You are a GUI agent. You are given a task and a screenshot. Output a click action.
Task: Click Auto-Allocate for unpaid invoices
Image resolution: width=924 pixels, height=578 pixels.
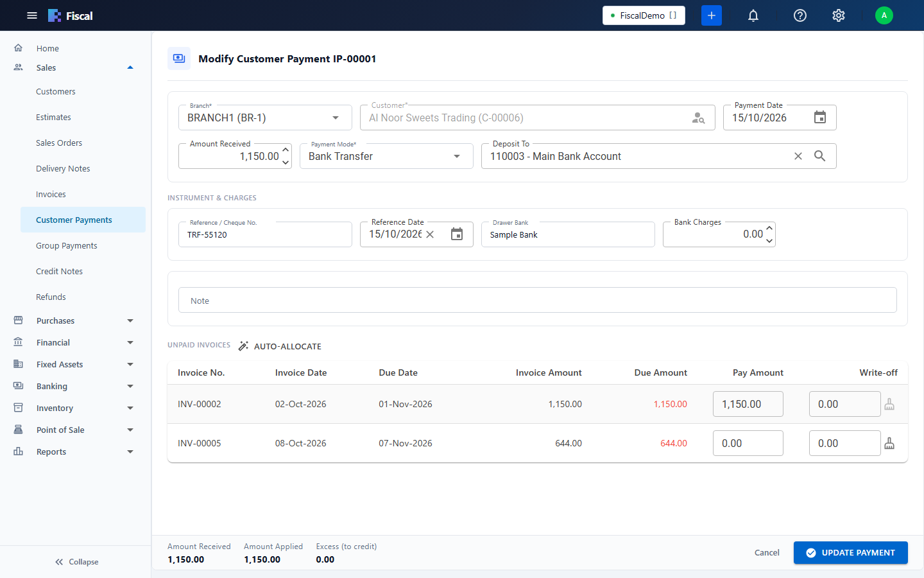click(x=279, y=346)
